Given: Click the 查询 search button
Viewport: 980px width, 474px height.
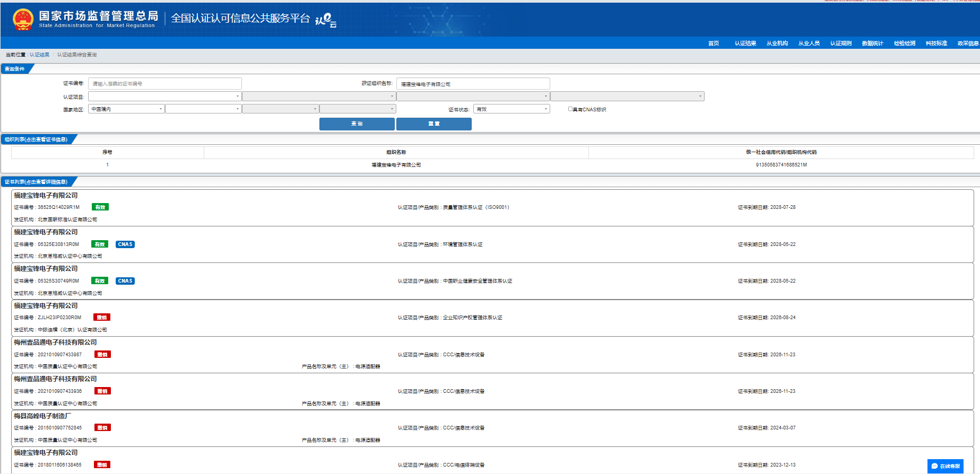Looking at the screenshot, I should tap(357, 124).
